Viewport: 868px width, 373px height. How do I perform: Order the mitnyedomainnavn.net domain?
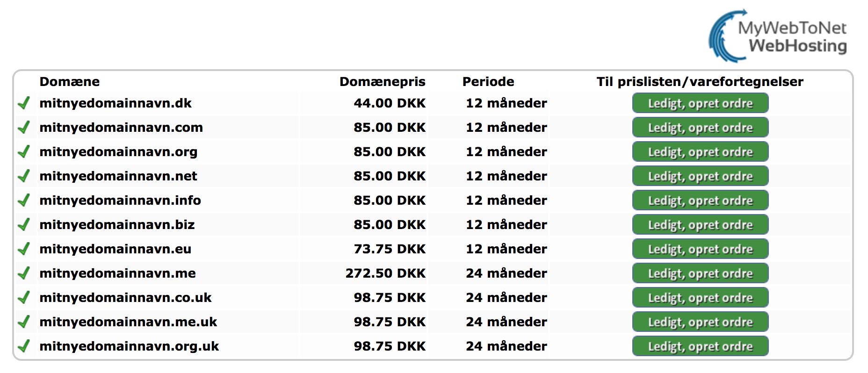pyautogui.click(x=700, y=176)
